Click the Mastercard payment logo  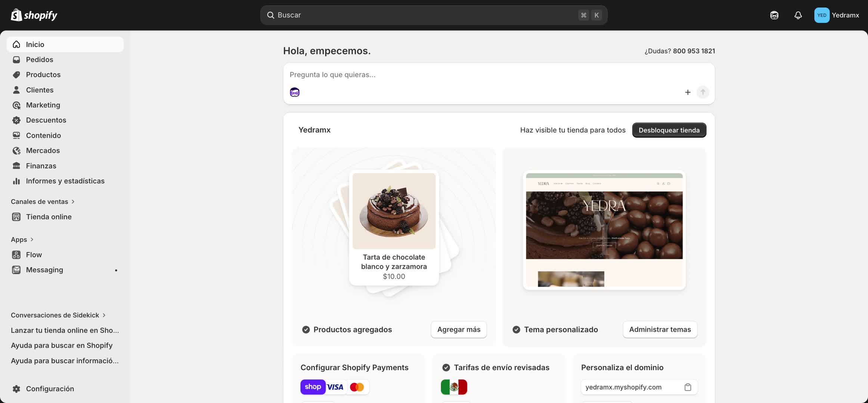pos(357,387)
